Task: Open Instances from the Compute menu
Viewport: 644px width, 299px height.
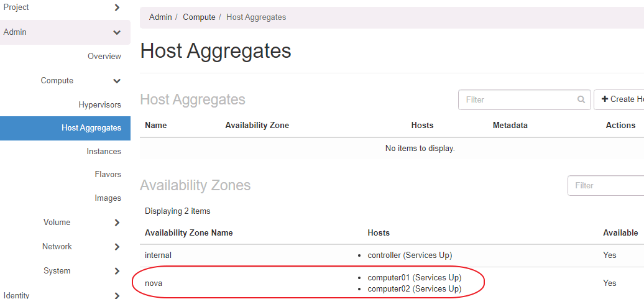Action: [x=104, y=152]
